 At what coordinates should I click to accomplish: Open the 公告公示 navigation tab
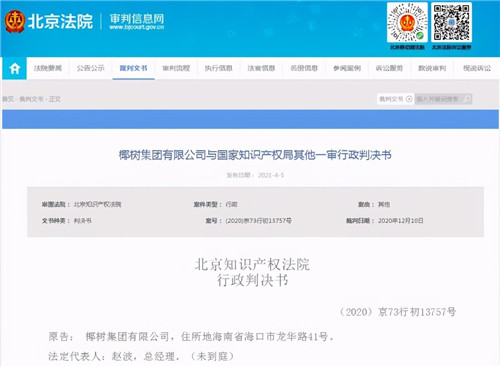(x=91, y=68)
